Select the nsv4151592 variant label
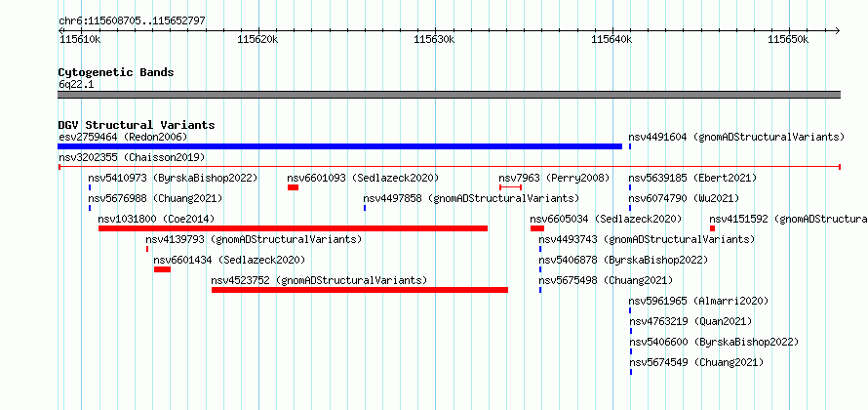Screen dimensions: 868x410 pyautogui.click(x=788, y=219)
